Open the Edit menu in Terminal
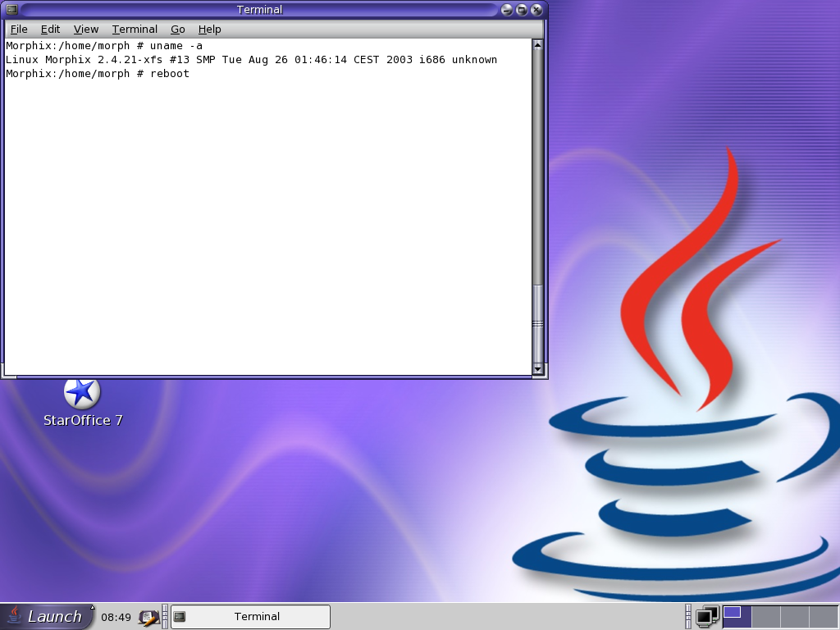Image resolution: width=840 pixels, height=630 pixels. coord(50,30)
